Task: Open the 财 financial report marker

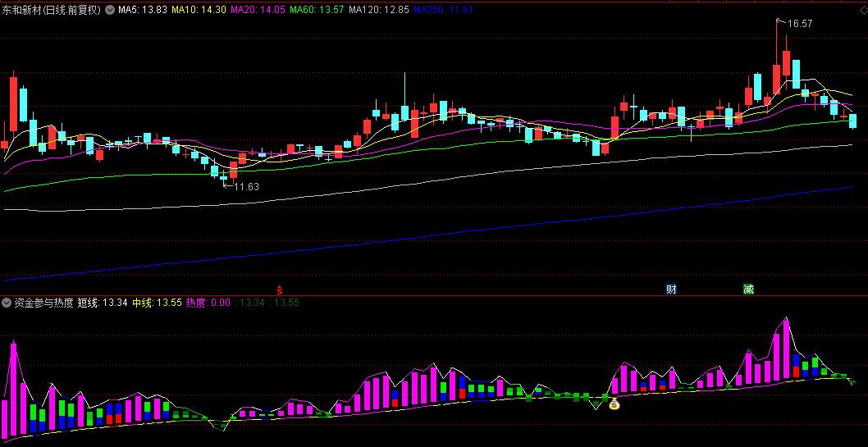Action: tap(671, 290)
